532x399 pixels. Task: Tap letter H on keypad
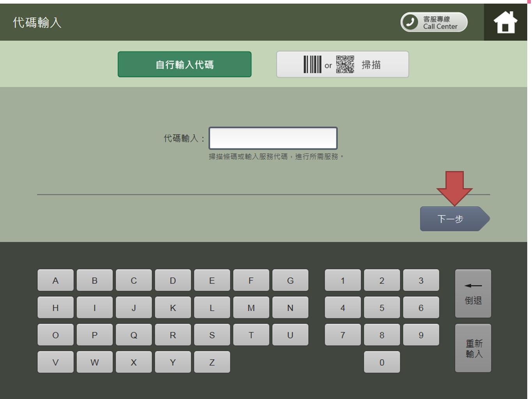pos(55,307)
